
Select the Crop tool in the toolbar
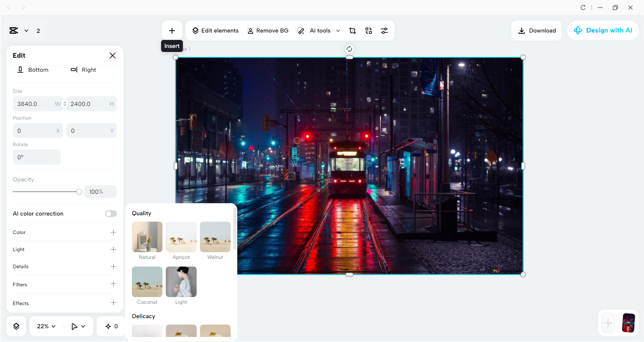(353, 31)
